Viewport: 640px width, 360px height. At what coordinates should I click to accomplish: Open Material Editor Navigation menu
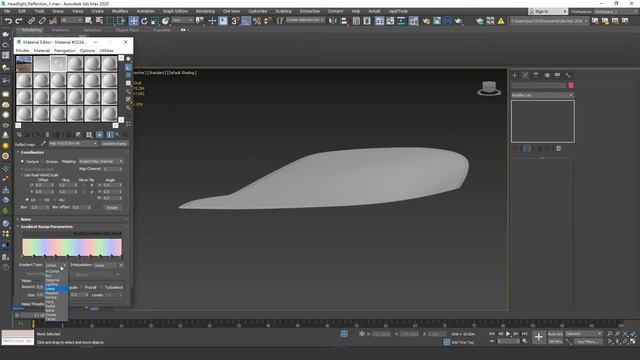click(x=64, y=51)
